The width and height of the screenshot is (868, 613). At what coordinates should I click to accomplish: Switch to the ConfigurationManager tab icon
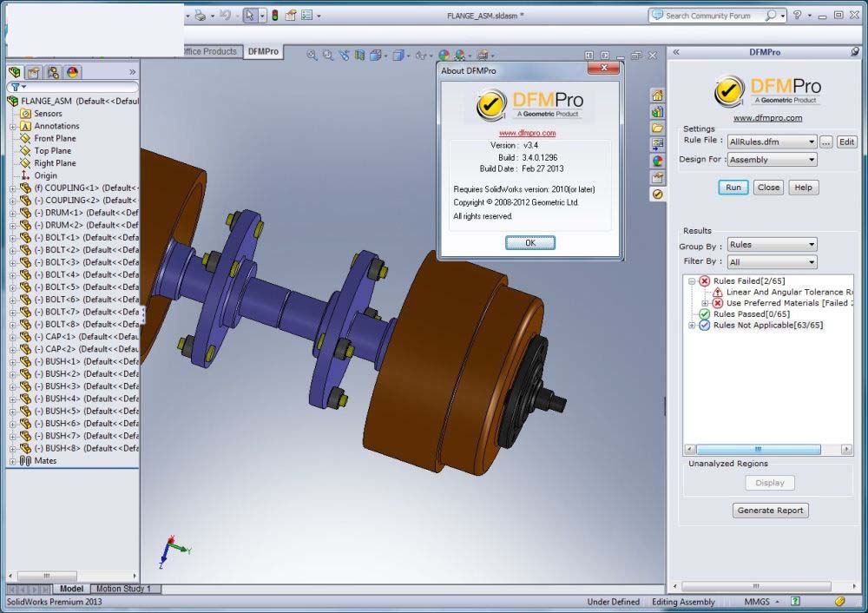pyautogui.click(x=53, y=72)
